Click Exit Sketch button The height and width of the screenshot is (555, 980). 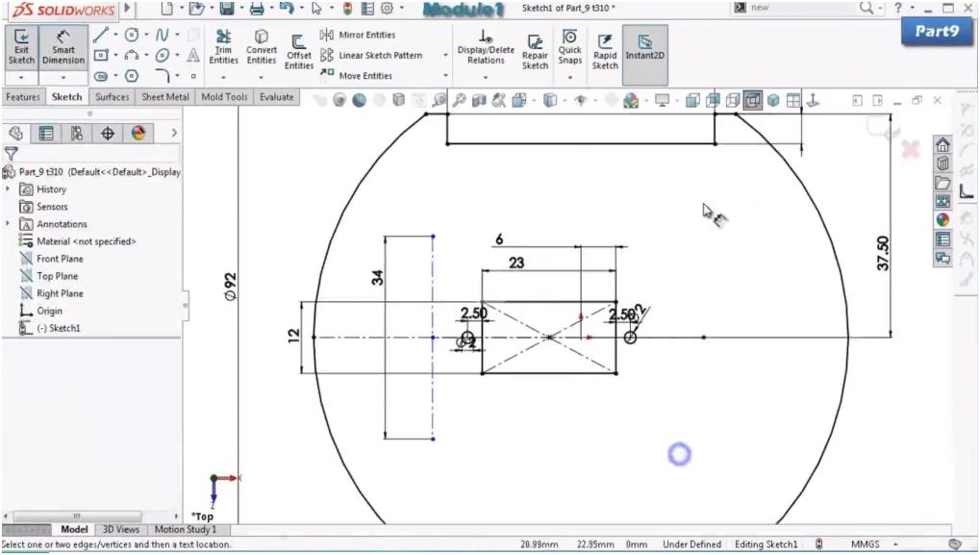point(21,48)
